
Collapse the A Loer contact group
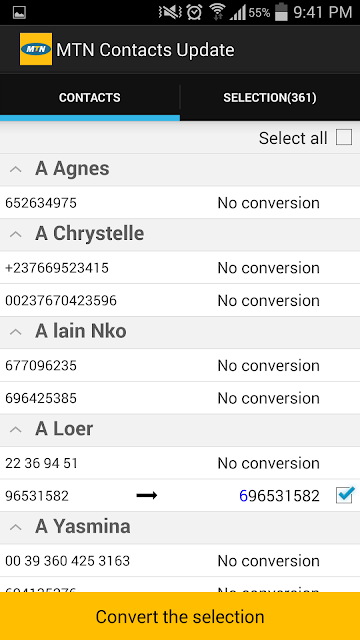(x=16, y=429)
